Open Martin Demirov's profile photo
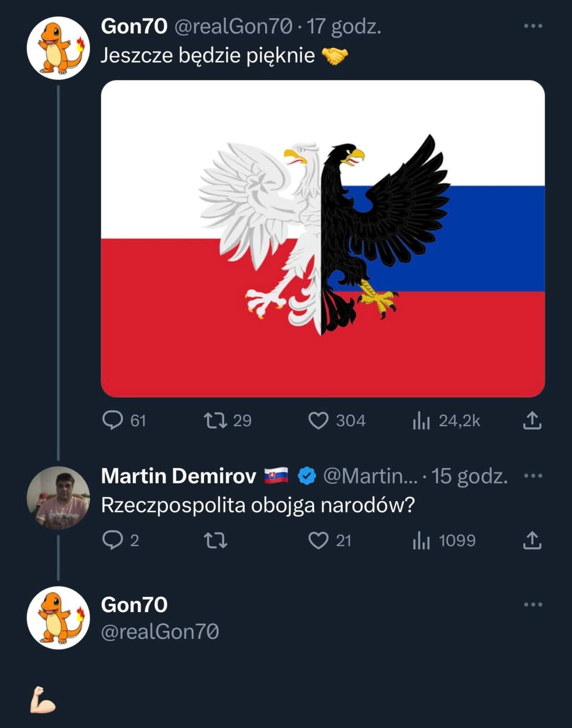This screenshot has width=572, height=728. 58,498
